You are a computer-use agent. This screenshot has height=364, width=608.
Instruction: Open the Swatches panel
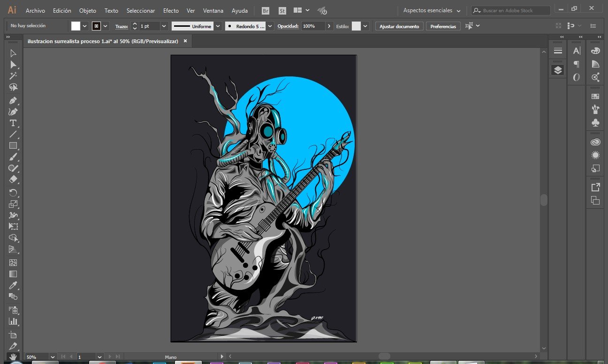(595, 96)
